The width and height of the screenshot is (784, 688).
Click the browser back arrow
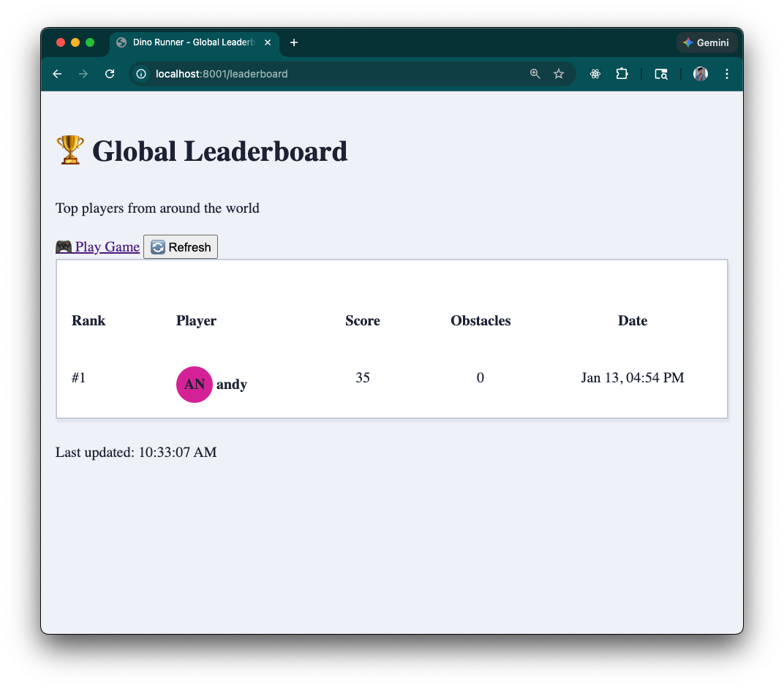[57, 74]
